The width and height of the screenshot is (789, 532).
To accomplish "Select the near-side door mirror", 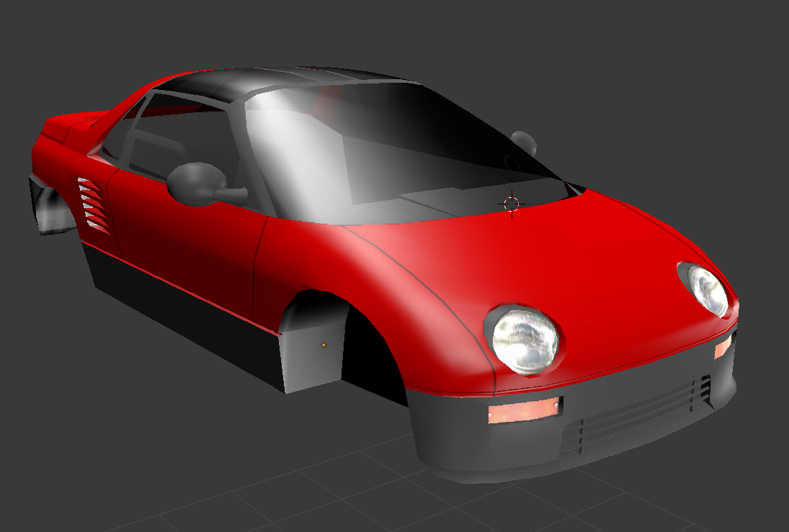I will pos(206,184).
